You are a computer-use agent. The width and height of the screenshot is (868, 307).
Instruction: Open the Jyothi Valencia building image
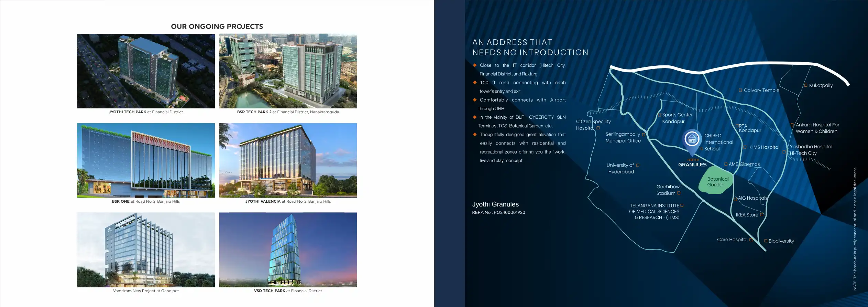tap(288, 160)
